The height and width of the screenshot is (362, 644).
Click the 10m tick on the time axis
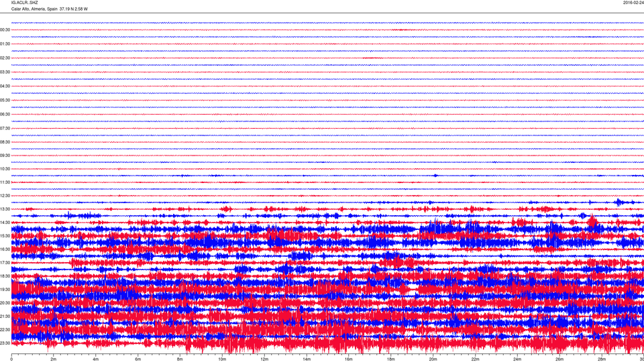222,359
